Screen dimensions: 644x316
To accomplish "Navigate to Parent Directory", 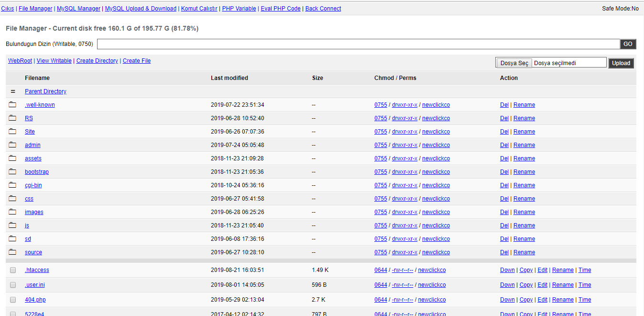I will (45, 91).
